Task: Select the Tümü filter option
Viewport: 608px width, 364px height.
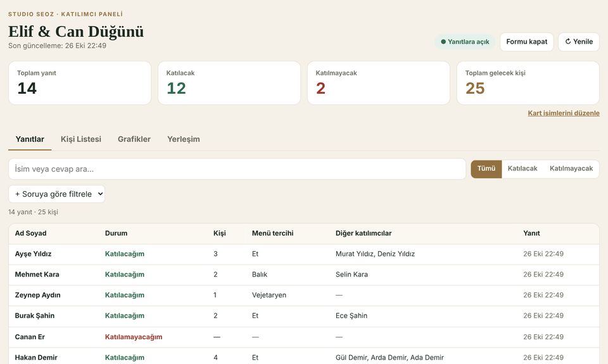Action: tap(486, 168)
